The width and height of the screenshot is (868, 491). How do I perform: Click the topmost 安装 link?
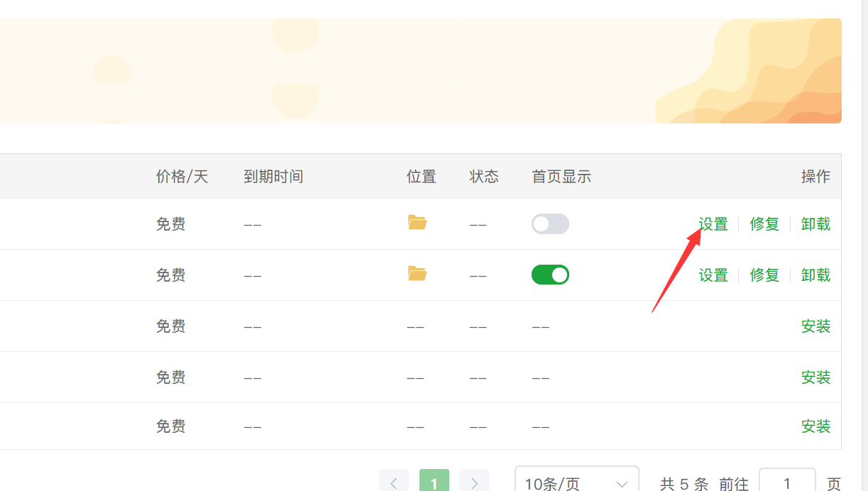pos(815,326)
